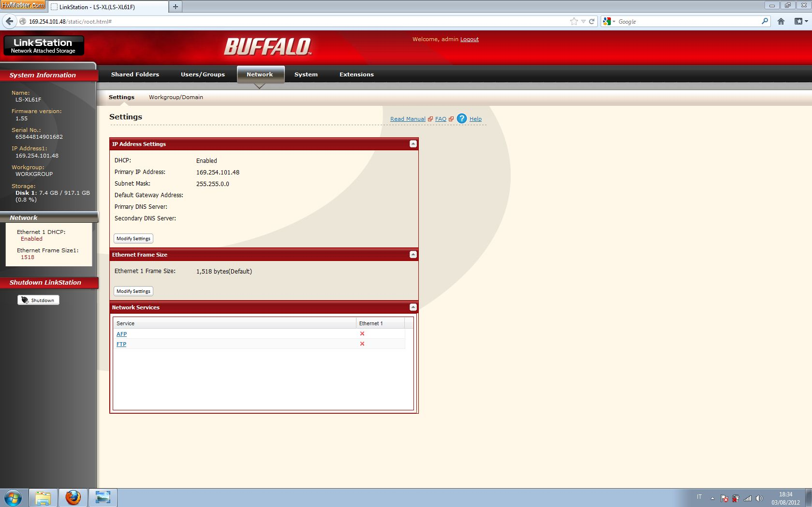Shut down the LinkStation with Shutdown button
The image size is (812, 507).
tap(39, 300)
